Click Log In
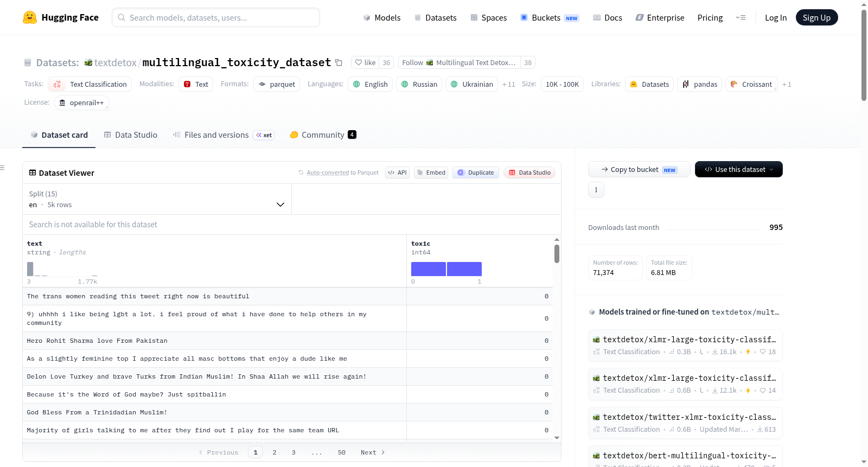868x467 pixels. (776, 17)
